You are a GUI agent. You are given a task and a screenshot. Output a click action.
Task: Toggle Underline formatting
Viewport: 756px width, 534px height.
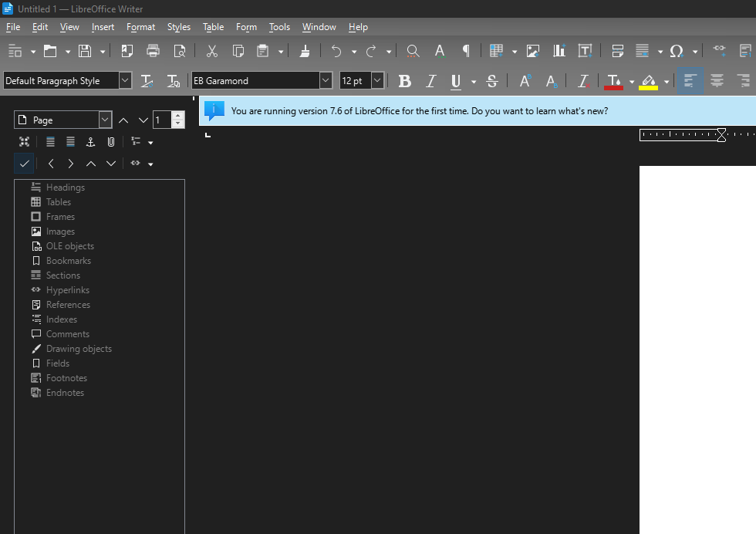[x=456, y=81]
